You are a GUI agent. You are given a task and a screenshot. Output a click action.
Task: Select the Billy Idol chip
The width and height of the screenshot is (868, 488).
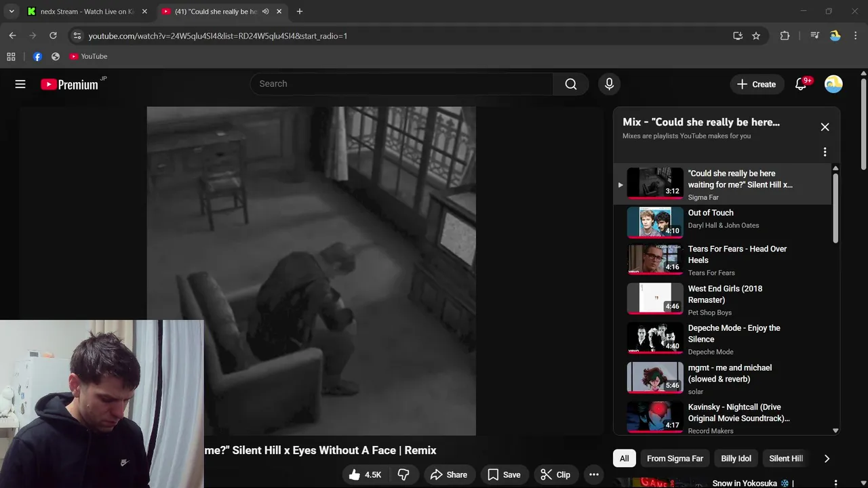(x=736, y=458)
